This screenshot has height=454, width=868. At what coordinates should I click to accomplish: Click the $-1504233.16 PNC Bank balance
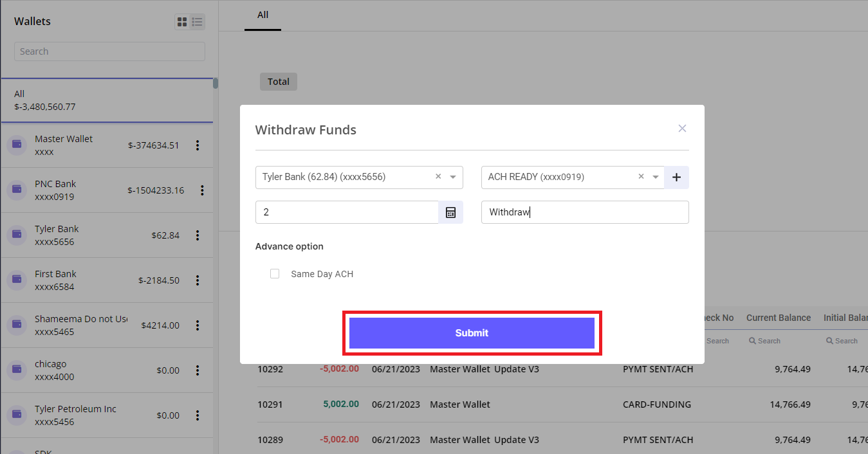point(156,190)
